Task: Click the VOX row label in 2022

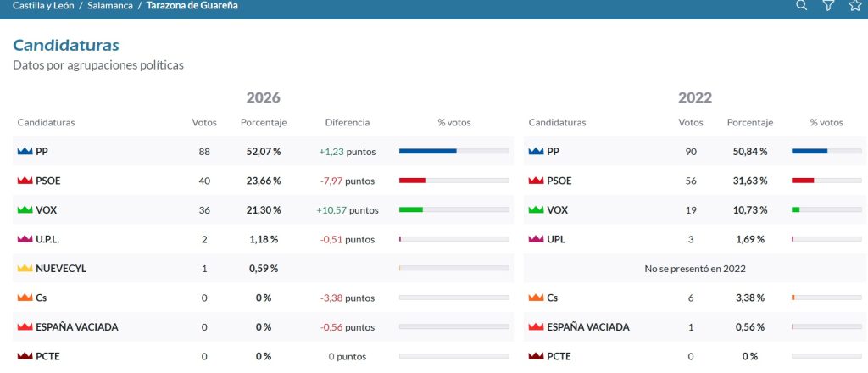Action: click(x=557, y=209)
